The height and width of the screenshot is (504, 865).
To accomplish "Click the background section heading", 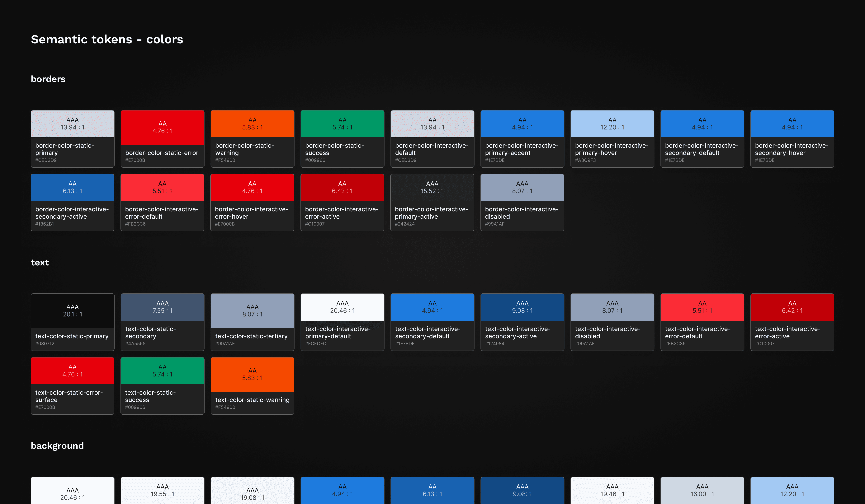I will pyautogui.click(x=57, y=446).
